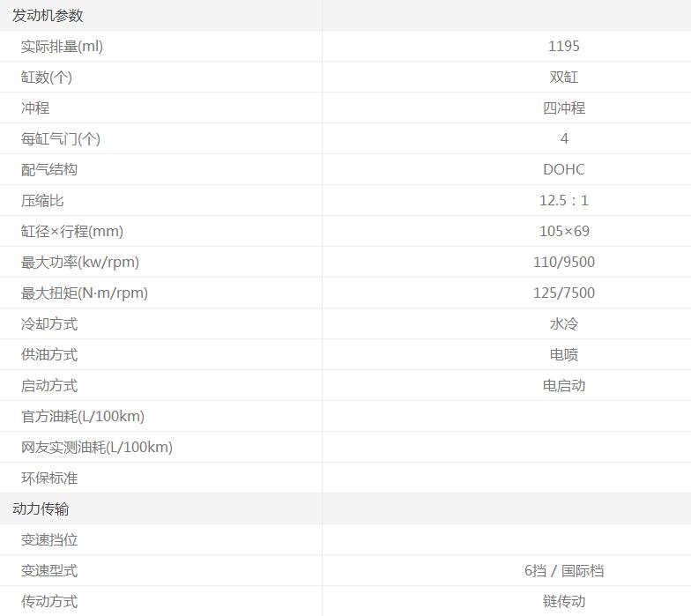Click the displacement value 1195
The height and width of the screenshot is (616, 691).
pyautogui.click(x=563, y=47)
